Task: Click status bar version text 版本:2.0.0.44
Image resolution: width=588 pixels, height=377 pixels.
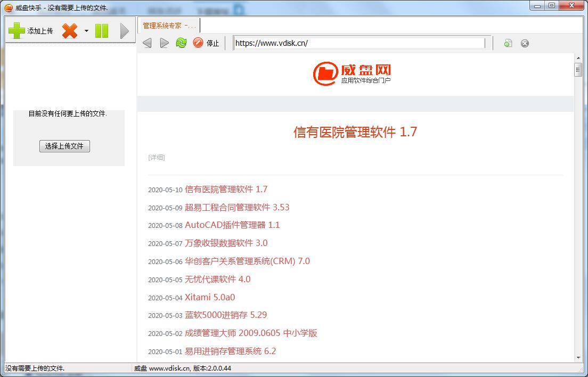Action: [213, 368]
